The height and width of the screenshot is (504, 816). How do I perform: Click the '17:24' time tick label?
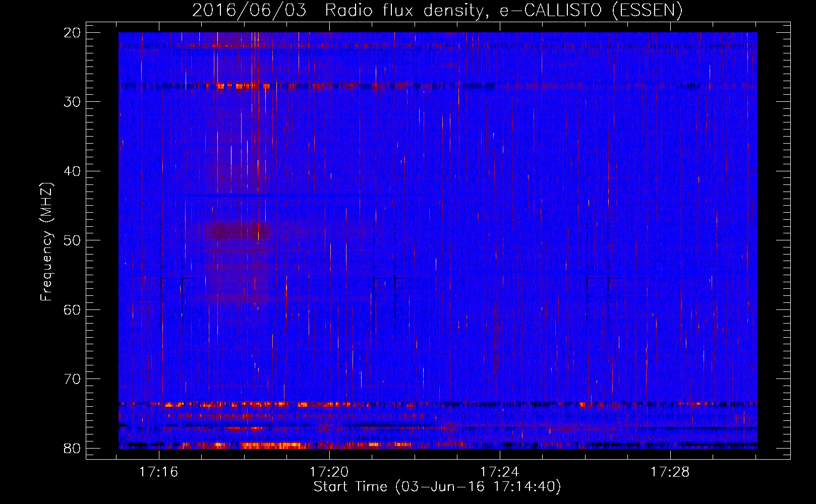tap(500, 472)
